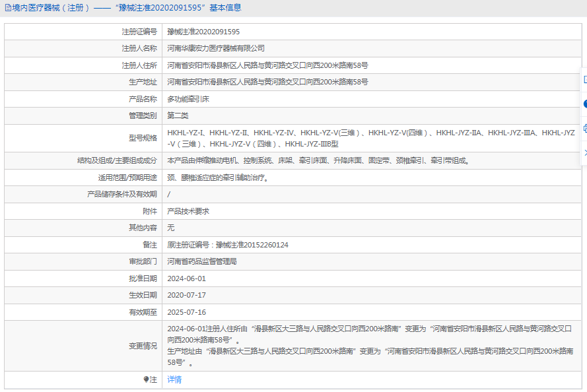The width and height of the screenshot is (587, 392).
Task: Close the right floating sidebar with X icon
Action: point(585,152)
